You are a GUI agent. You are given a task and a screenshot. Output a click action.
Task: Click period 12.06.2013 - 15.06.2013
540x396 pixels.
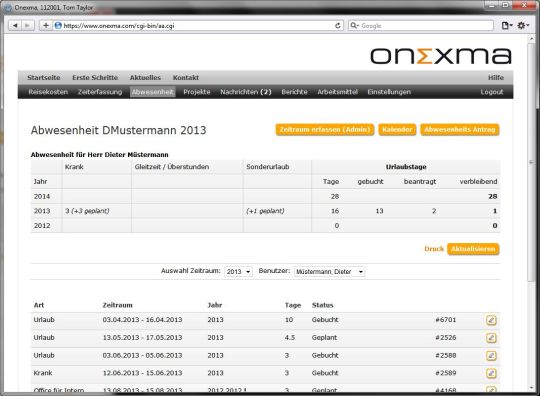(142, 373)
